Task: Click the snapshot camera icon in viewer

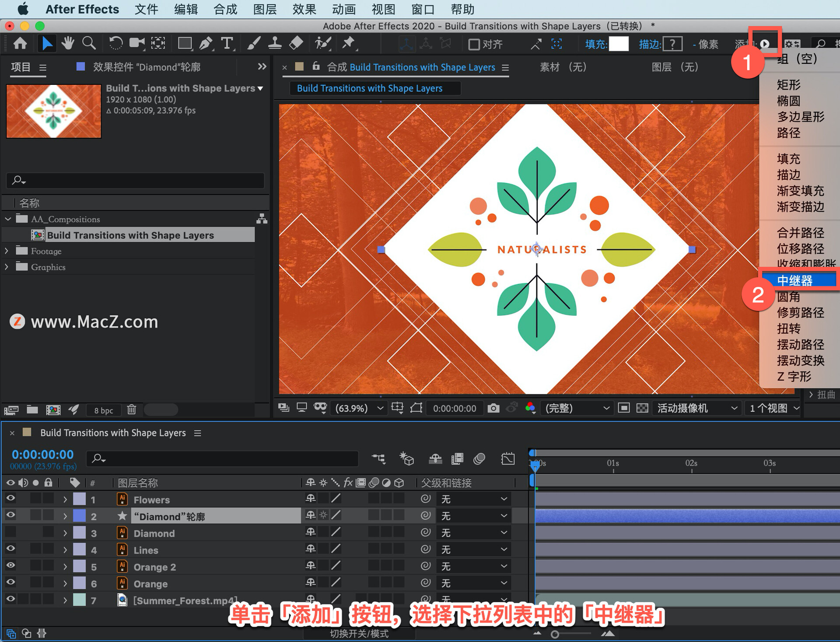Action: (x=493, y=408)
